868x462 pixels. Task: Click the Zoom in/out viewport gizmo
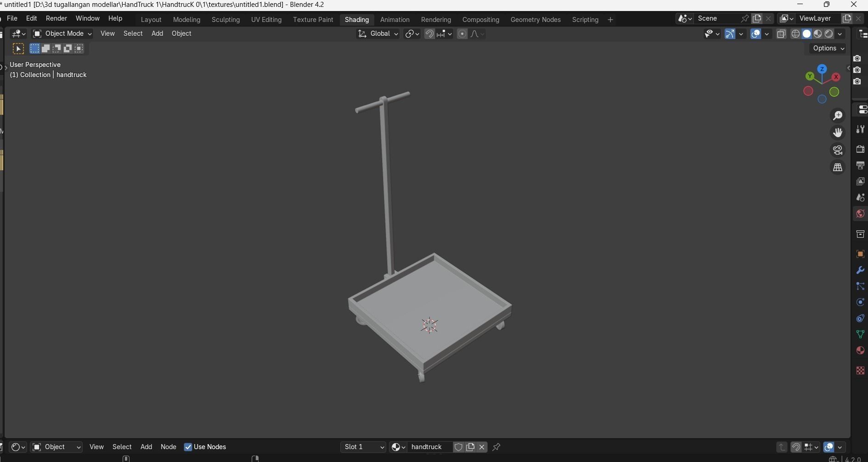pos(838,115)
